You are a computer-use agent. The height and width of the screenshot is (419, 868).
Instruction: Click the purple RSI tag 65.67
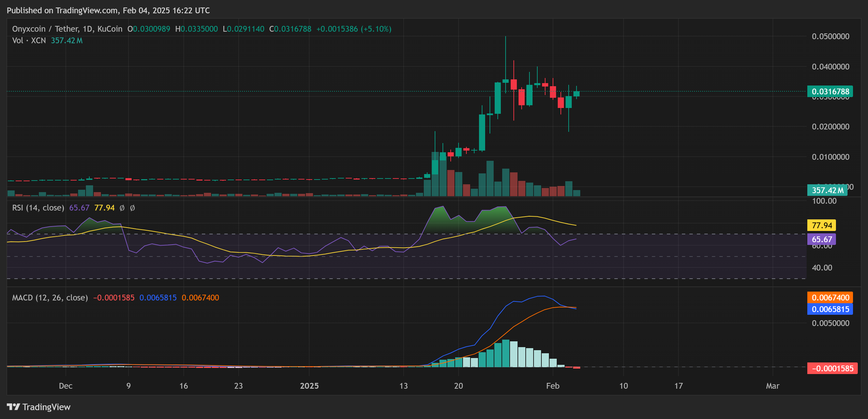[x=822, y=239]
